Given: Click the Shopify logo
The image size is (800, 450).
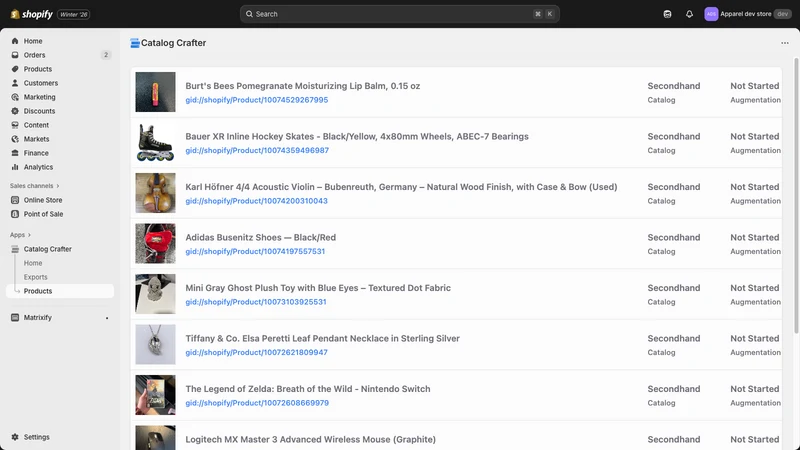Looking at the screenshot, I should (31, 14).
